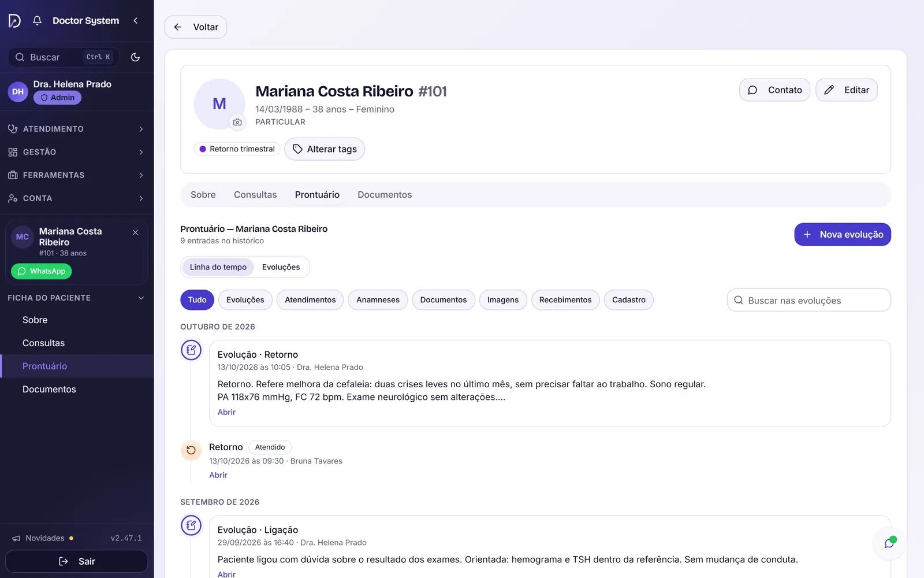Click the Doctor System logo
Viewport: 924px width, 578px height.
[14, 21]
